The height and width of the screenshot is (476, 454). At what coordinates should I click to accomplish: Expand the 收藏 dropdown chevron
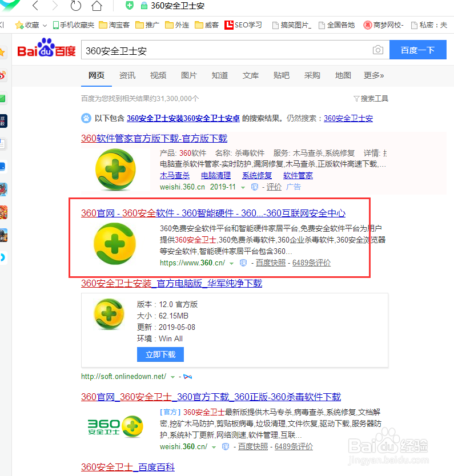pyautogui.click(x=45, y=26)
